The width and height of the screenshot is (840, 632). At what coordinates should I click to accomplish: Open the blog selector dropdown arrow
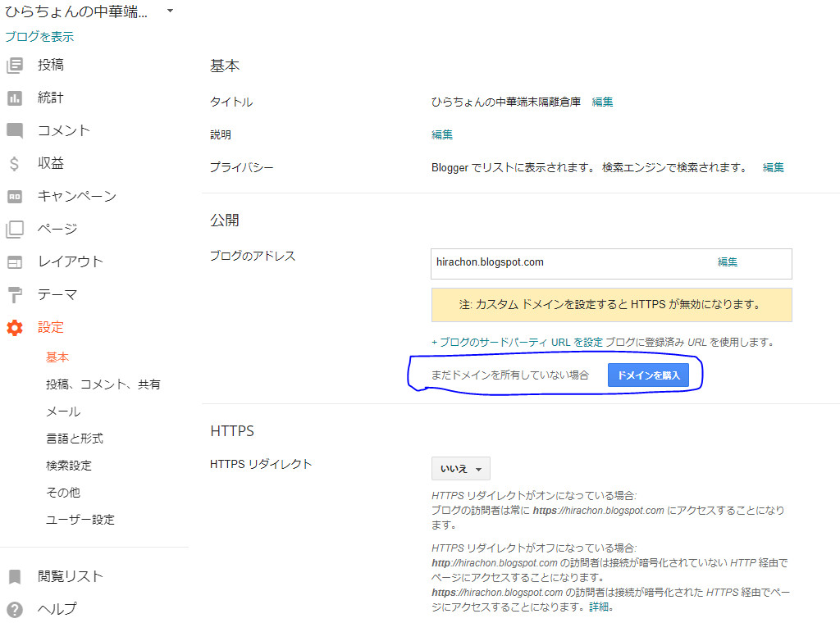[x=170, y=10]
